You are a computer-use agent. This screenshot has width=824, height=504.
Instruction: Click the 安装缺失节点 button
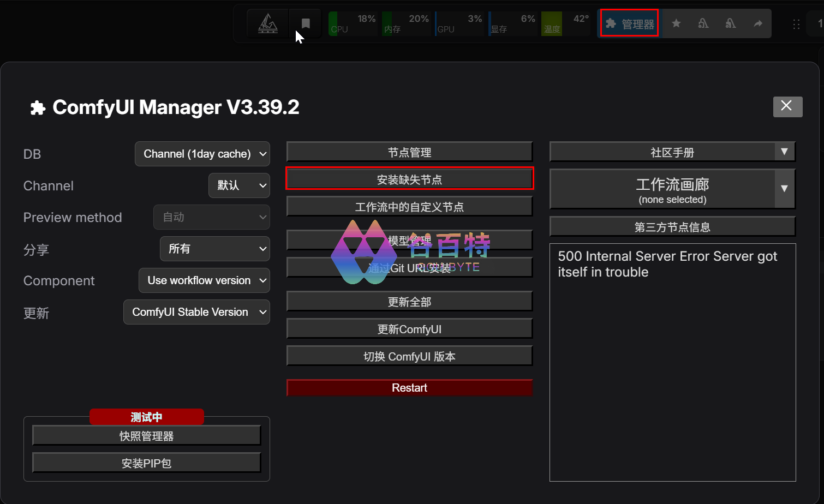point(409,179)
